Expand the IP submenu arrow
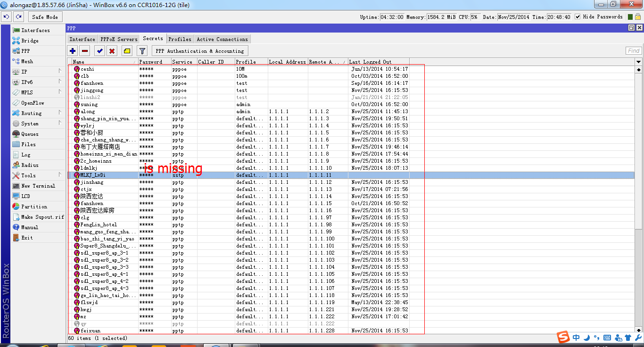644x347 pixels. (60, 71)
